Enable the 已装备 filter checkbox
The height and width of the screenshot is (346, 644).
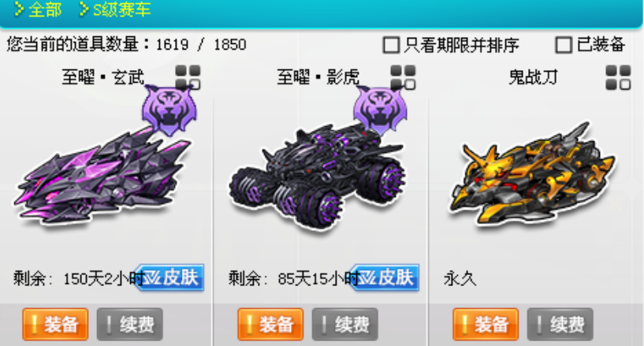tap(564, 45)
